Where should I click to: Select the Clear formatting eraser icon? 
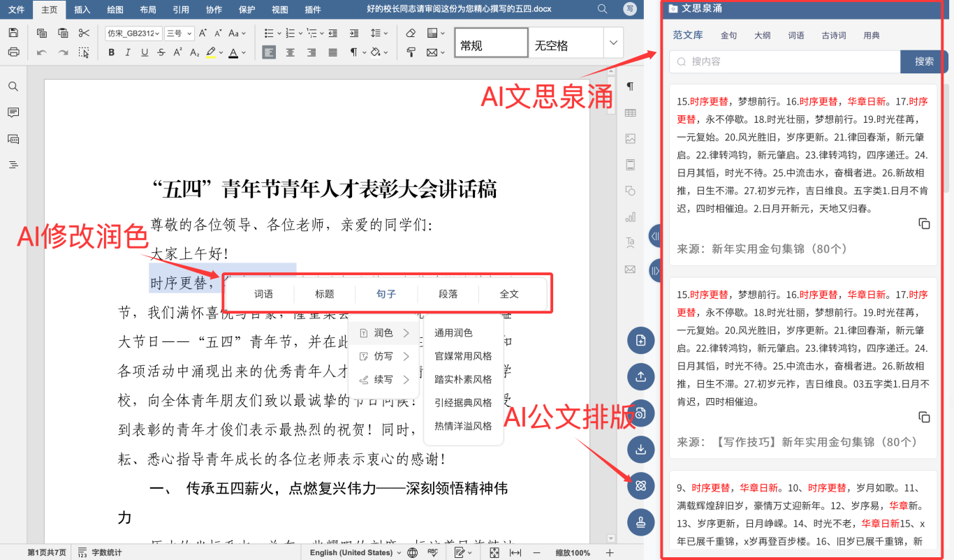point(411,33)
